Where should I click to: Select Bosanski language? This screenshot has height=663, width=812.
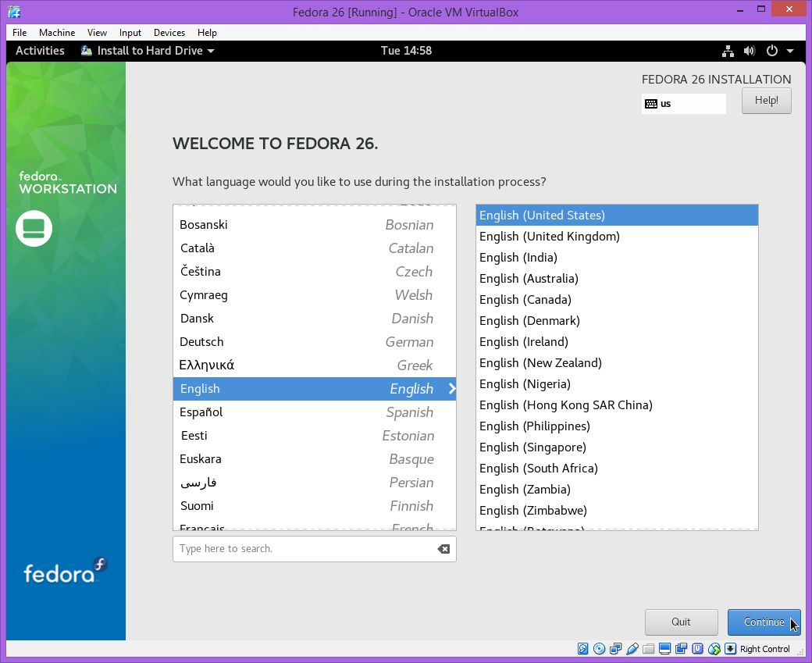[x=315, y=225]
